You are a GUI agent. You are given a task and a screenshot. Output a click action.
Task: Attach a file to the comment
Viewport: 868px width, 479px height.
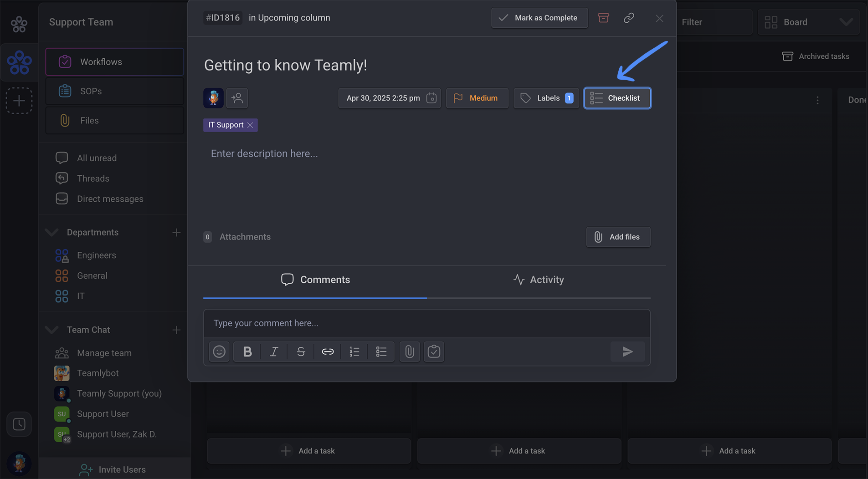[x=410, y=352]
